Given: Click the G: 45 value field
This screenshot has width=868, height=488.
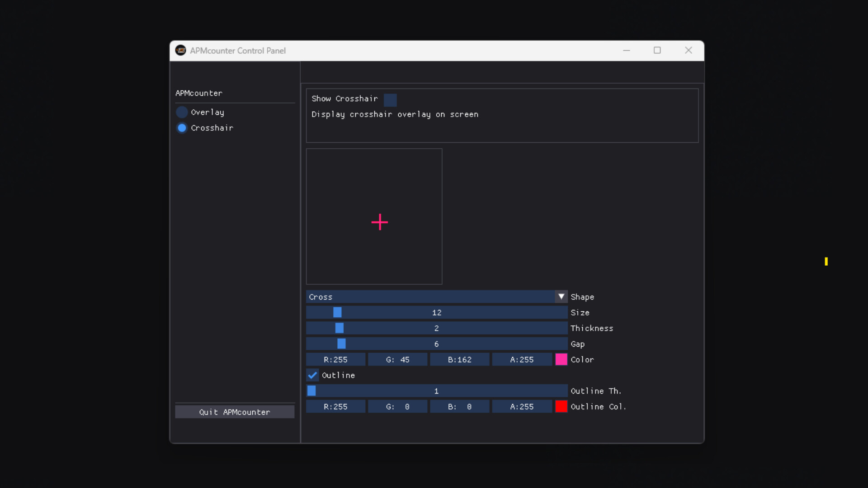Looking at the screenshot, I should pyautogui.click(x=397, y=359).
